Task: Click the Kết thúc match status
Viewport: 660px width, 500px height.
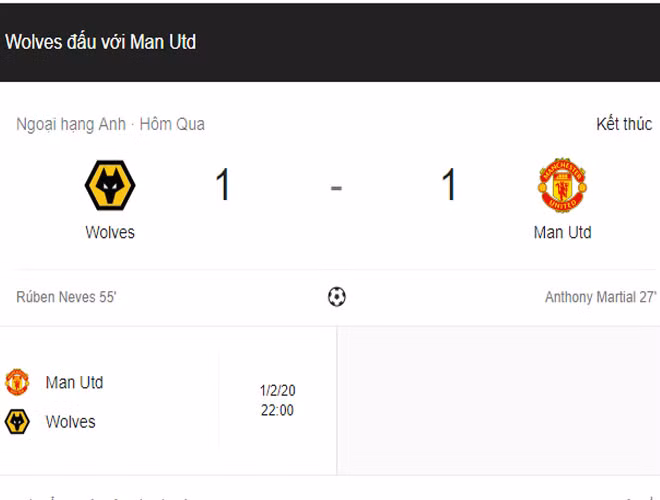Action: coord(624,124)
